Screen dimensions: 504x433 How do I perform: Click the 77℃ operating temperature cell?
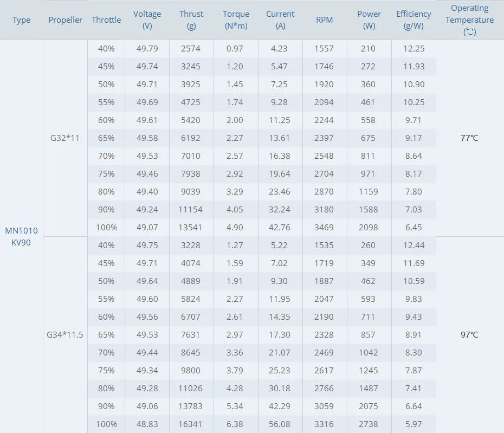[x=469, y=138]
